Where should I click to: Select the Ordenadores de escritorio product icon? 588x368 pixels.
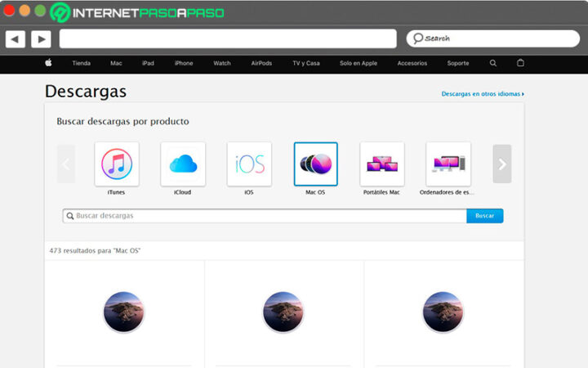[x=448, y=164]
